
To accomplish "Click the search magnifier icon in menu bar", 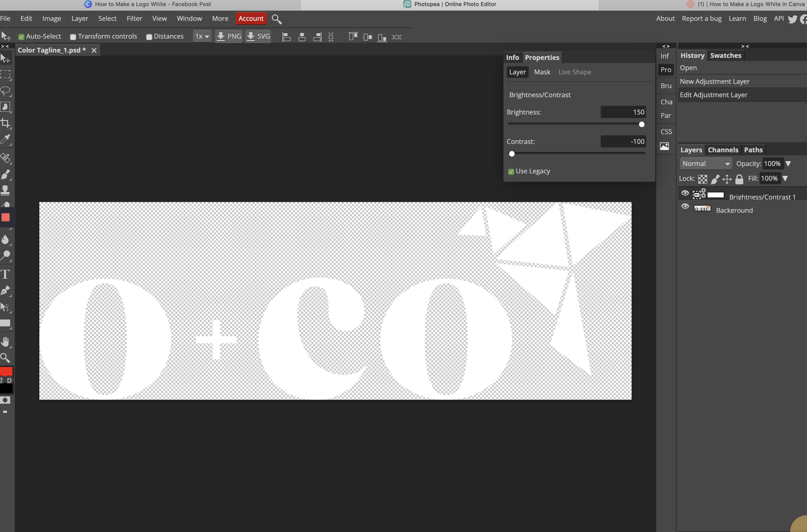I will [x=276, y=19].
